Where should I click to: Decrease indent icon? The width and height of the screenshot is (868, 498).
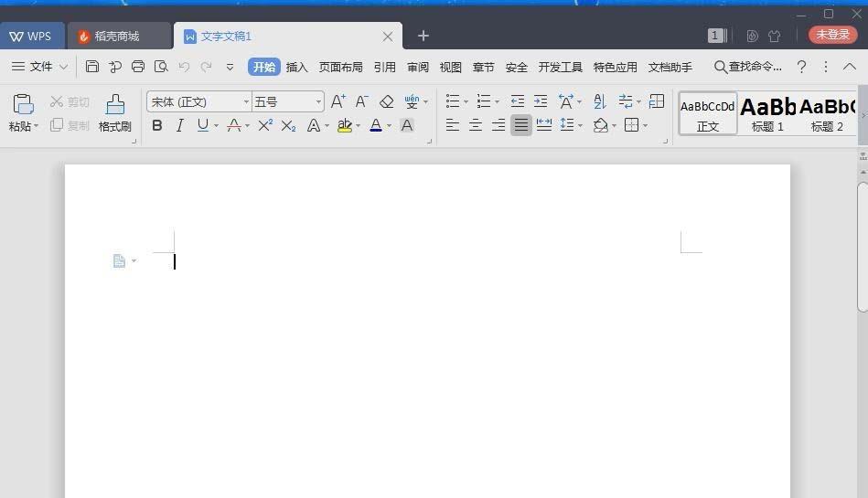[517, 101]
